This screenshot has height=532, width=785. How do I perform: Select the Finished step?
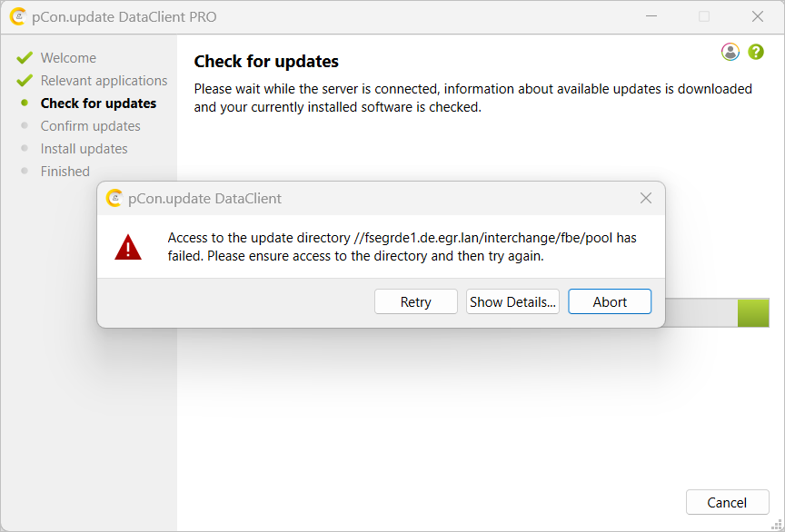click(x=65, y=172)
